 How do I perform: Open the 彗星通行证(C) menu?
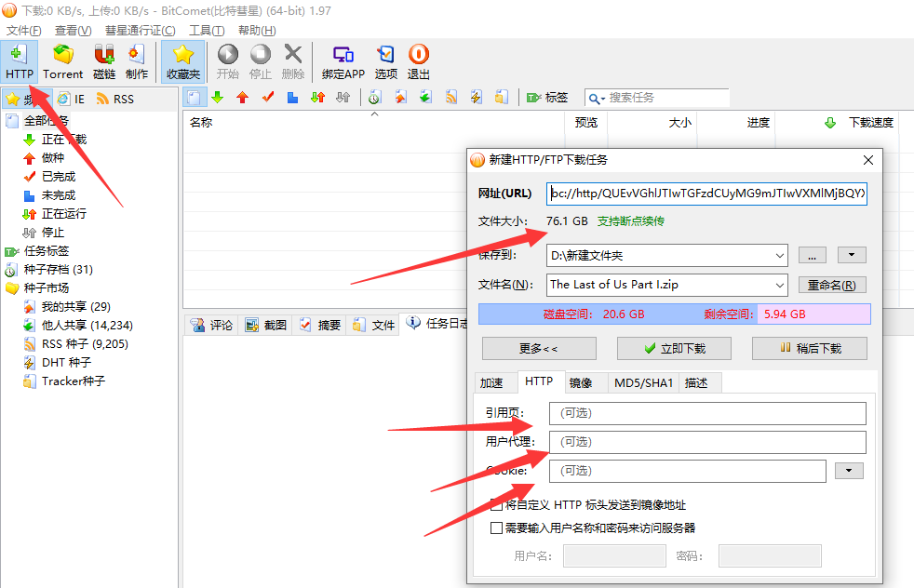tap(140, 31)
